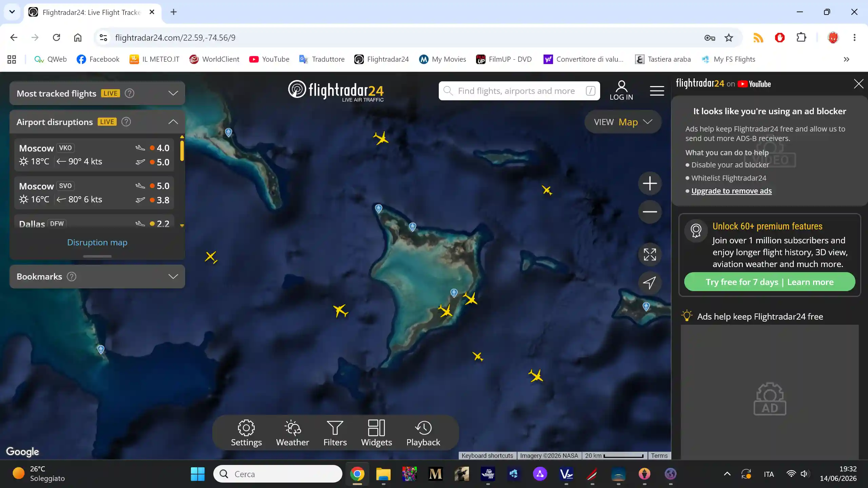Open the Flightradar24 bookmark
868x488 pixels.
coord(381,59)
